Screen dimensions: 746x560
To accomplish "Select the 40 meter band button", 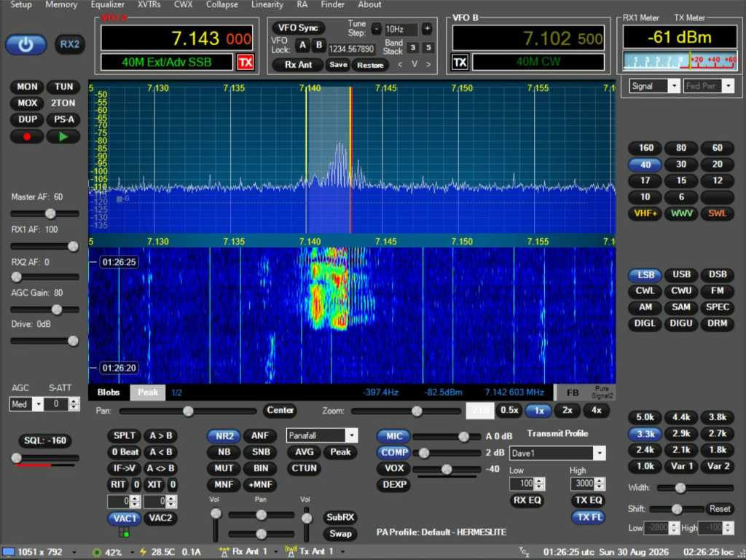I will [645, 165].
